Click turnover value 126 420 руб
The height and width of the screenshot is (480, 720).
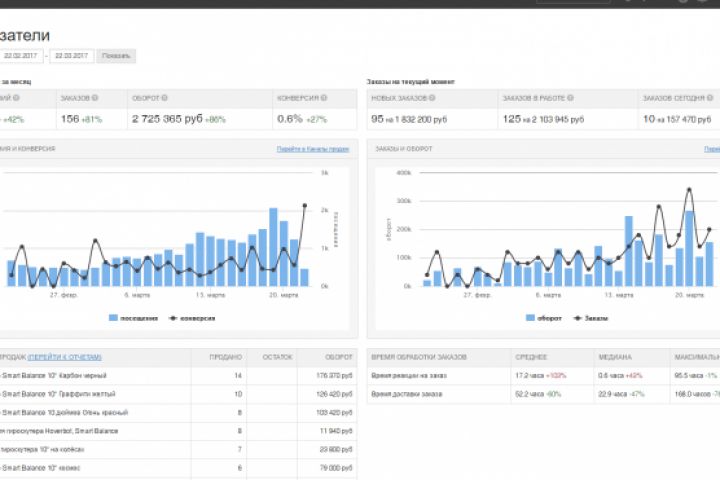pyautogui.click(x=334, y=394)
